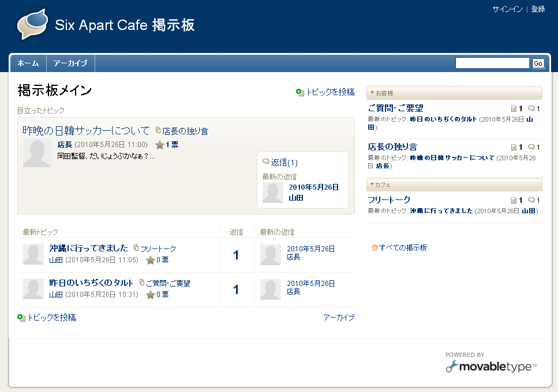The image size is (558, 392).
Task: Collapse the カフェ sidebar section
Action: pos(454,185)
